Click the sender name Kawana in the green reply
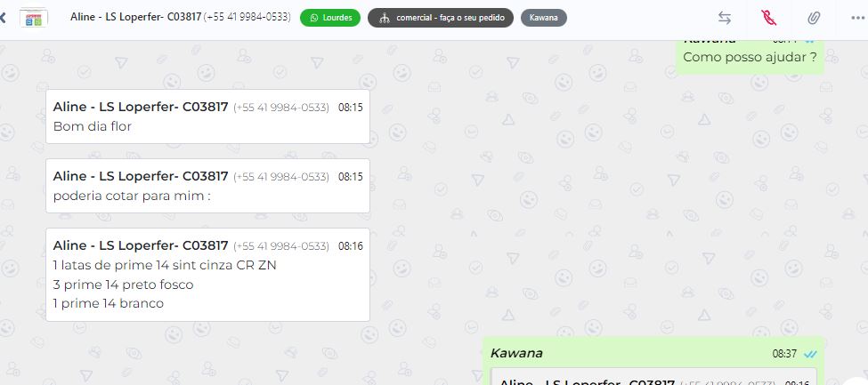868x385 pixels. 516,353
